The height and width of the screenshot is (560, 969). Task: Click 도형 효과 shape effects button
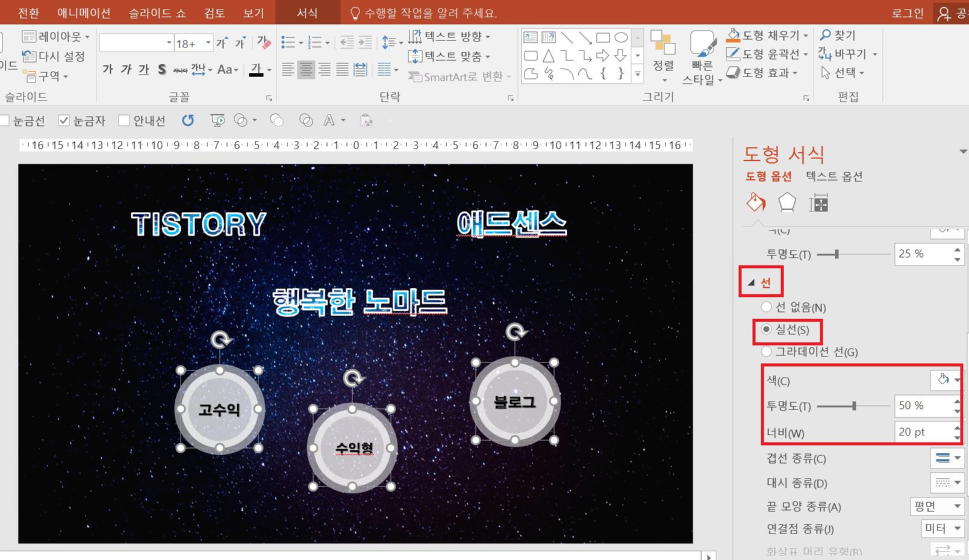[762, 73]
